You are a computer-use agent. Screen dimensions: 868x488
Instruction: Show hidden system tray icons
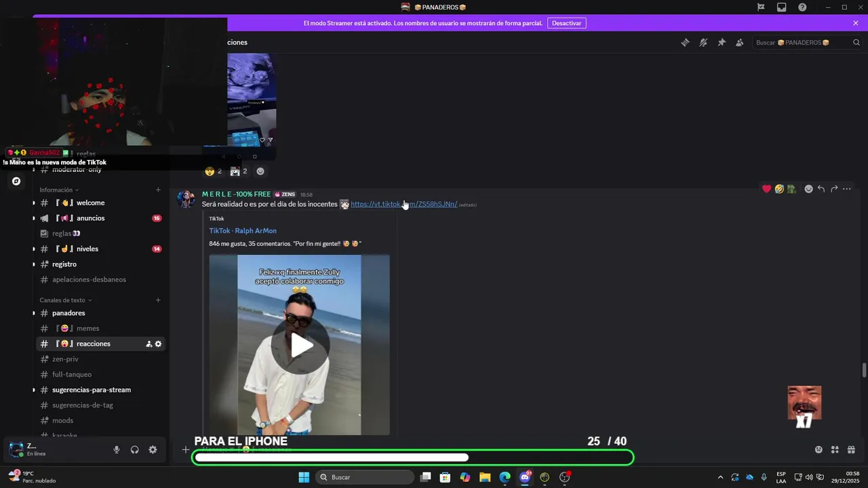(x=720, y=477)
